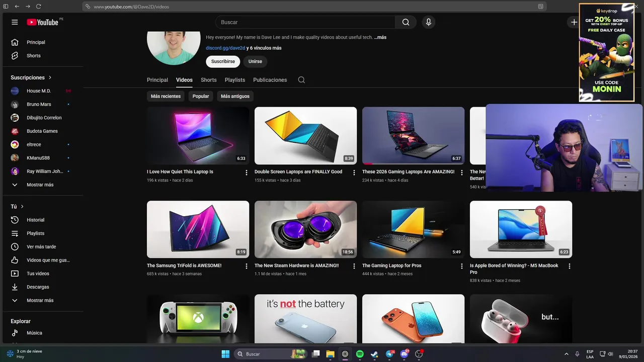This screenshot has width=644, height=362.
Task: Click Windows Start button
Action: tap(225, 354)
